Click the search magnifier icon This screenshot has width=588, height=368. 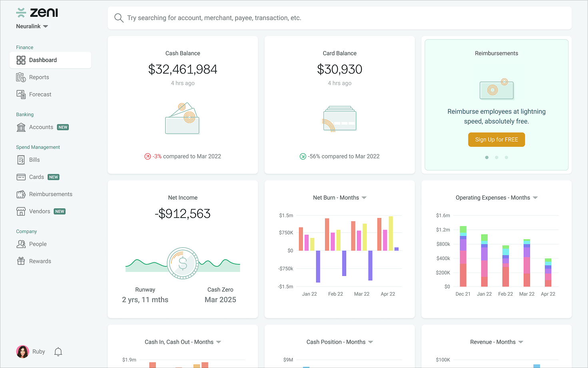tap(118, 18)
